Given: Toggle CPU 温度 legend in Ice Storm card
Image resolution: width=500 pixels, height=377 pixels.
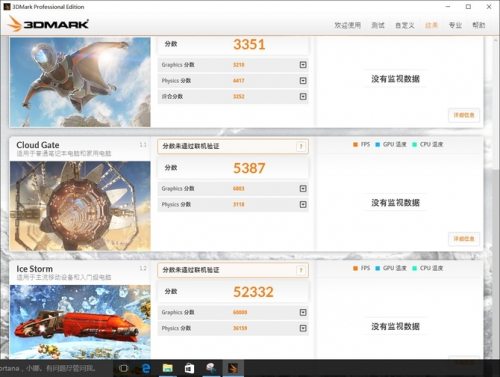Looking at the screenshot, I should point(428,268).
